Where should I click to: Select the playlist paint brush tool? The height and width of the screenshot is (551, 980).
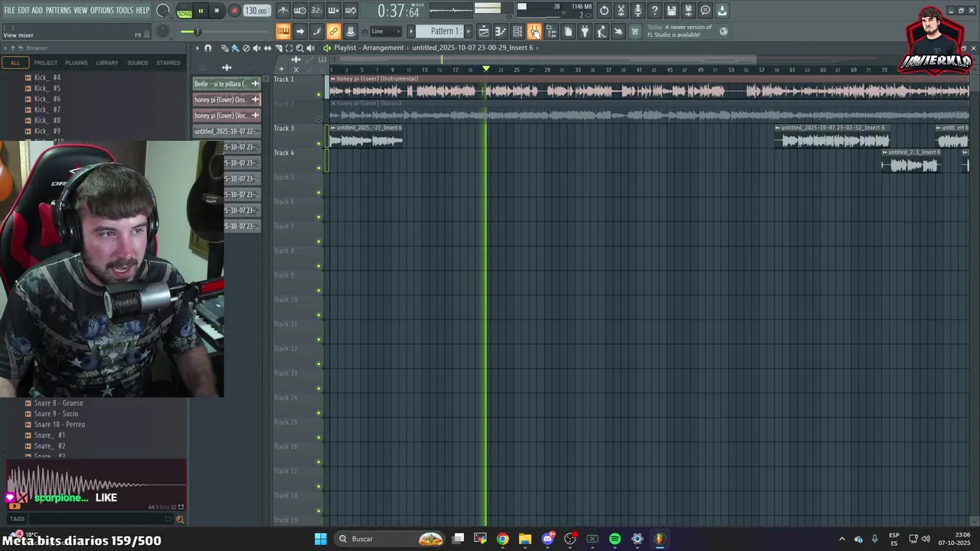click(235, 47)
